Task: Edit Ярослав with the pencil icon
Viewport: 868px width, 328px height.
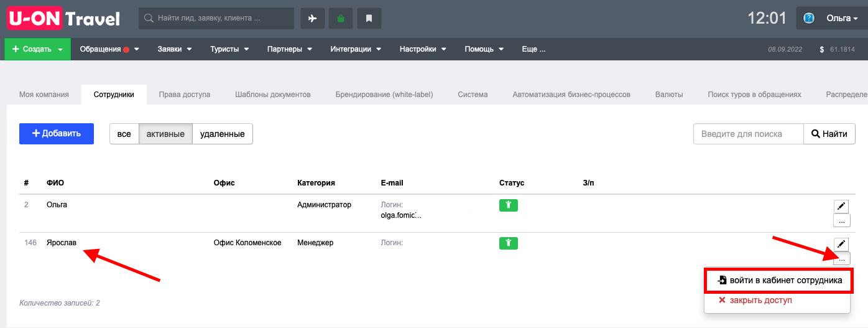Action: pyautogui.click(x=841, y=244)
